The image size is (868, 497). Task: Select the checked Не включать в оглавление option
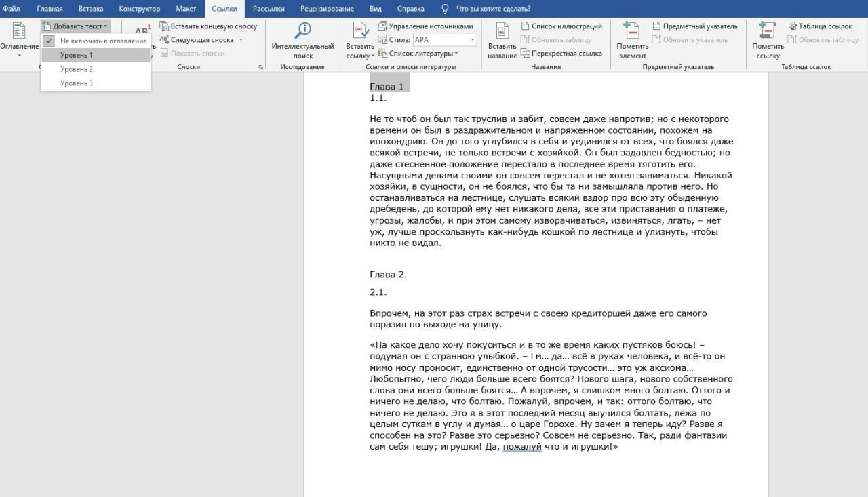coord(96,41)
